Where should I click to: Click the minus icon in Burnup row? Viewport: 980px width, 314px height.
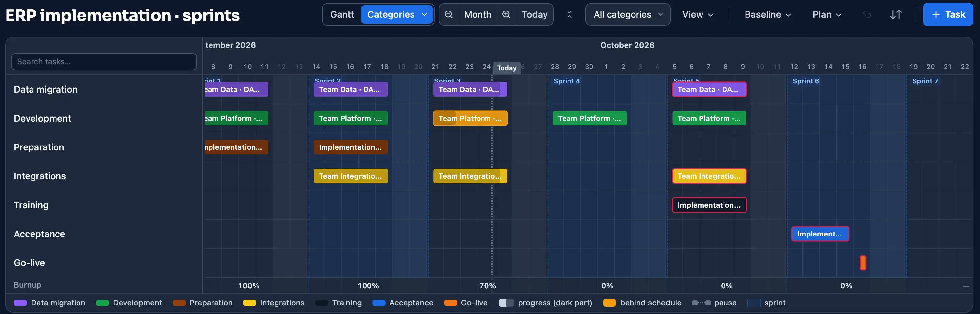(x=966, y=286)
